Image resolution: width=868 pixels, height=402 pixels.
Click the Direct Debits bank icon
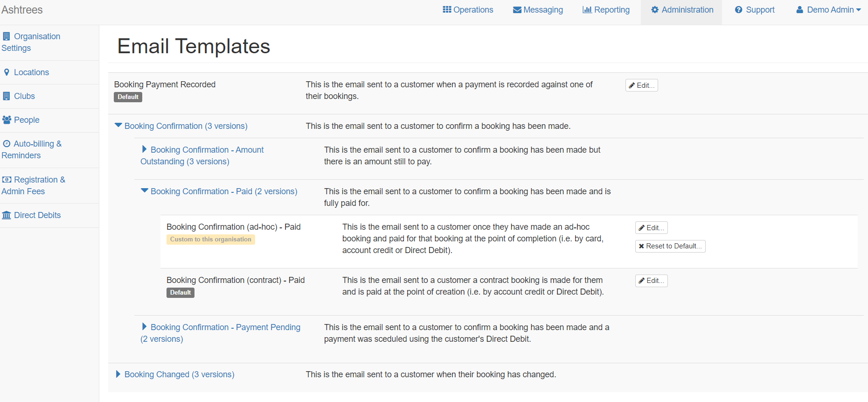(x=7, y=215)
